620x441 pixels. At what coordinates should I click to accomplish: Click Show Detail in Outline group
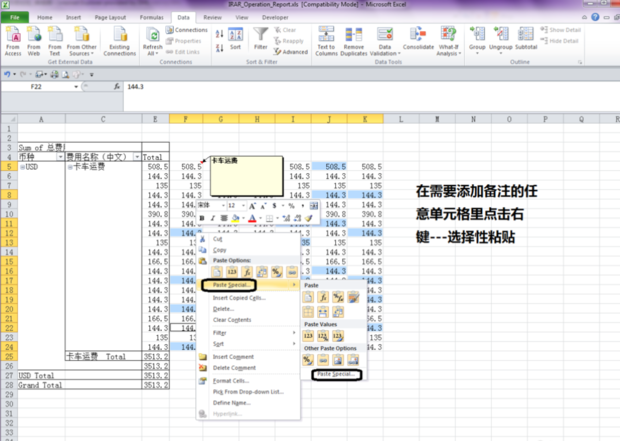pyautogui.click(x=567, y=30)
